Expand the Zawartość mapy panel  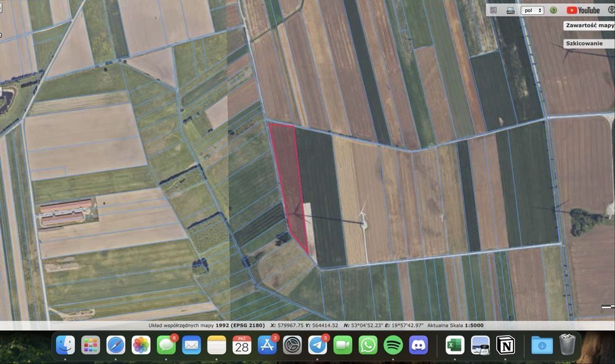[589, 26]
